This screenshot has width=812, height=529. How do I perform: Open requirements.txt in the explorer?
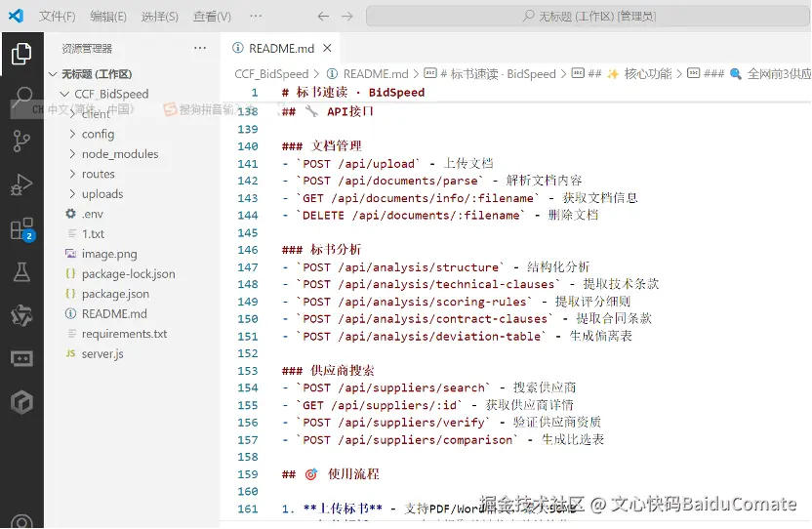pyautogui.click(x=124, y=334)
